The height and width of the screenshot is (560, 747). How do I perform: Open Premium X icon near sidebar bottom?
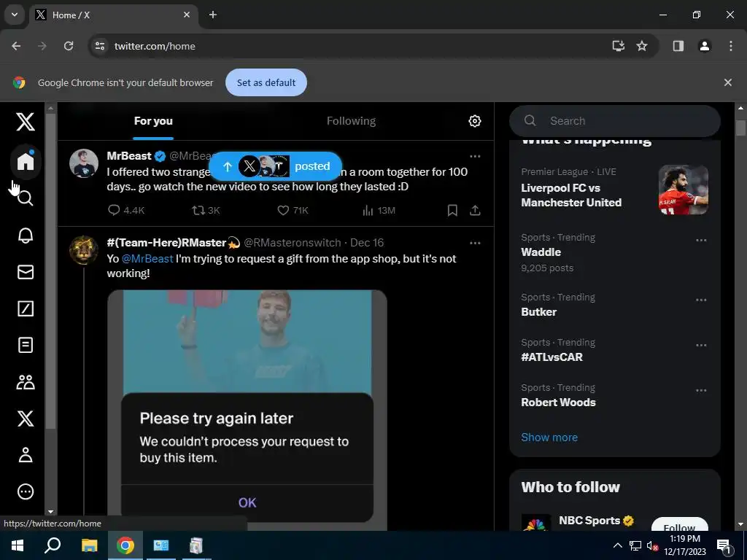26,419
